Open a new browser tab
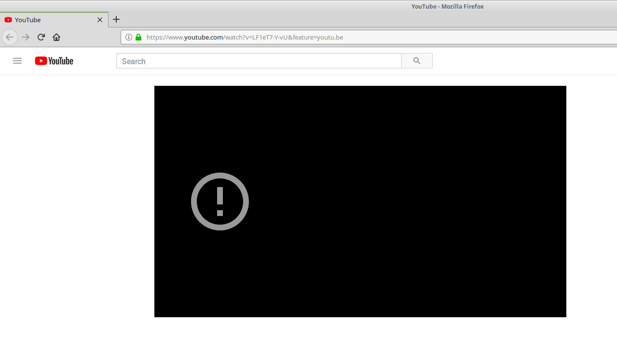The height and width of the screenshot is (364, 617). tap(116, 19)
